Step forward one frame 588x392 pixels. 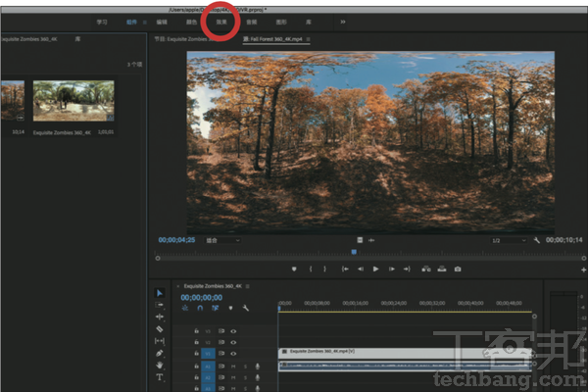tap(391, 269)
